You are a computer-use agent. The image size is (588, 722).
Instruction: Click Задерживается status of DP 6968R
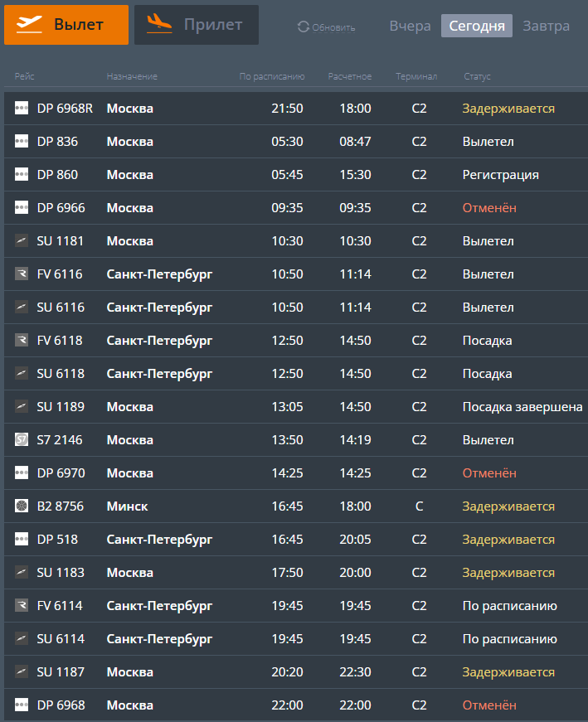508,109
